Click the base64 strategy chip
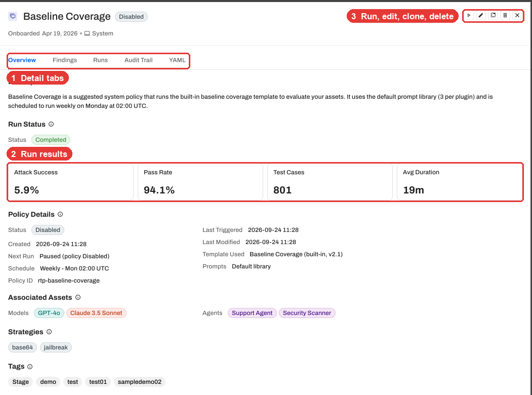532x395 pixels. coord(22,347)
